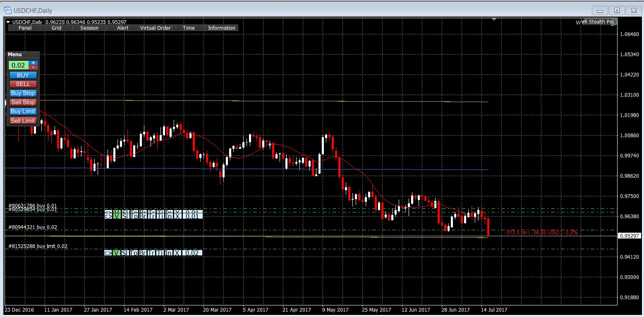Click the chart shift triangle marker at top
Screen dimensions: 644x317
pyautogui.click(x=493, y=20)
